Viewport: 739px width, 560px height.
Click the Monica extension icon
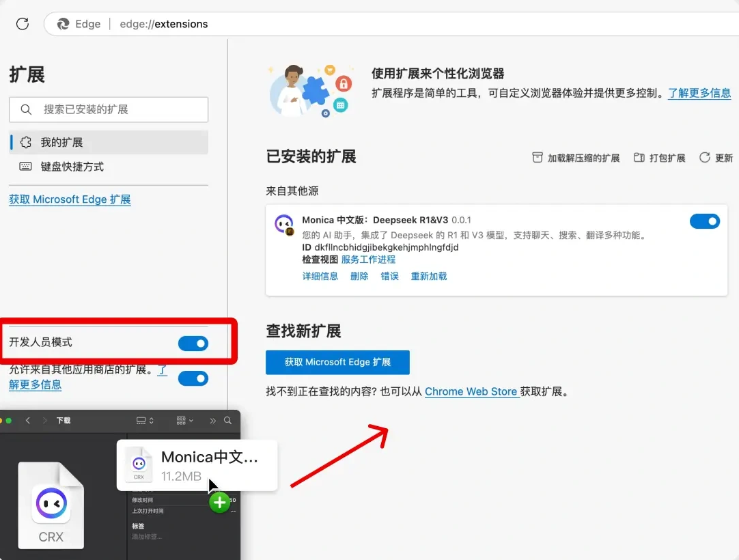(x=284, y=225)
